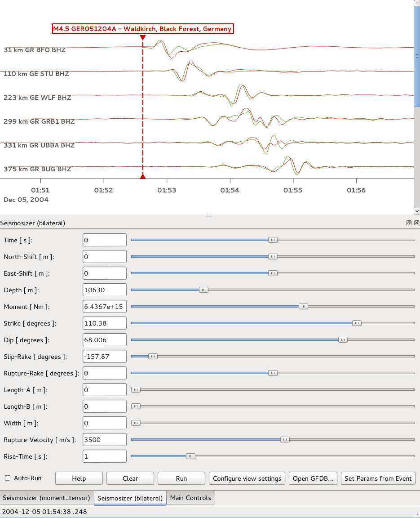The image size is (420, 518).
Task: Focus the Length-B input field
Action: tap(105, 406)
